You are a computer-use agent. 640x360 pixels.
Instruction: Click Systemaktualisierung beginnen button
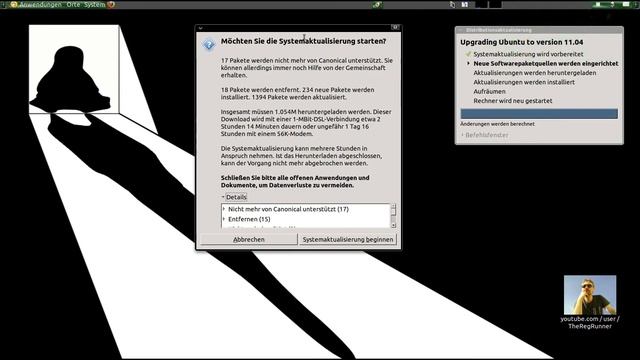(348, 240)
